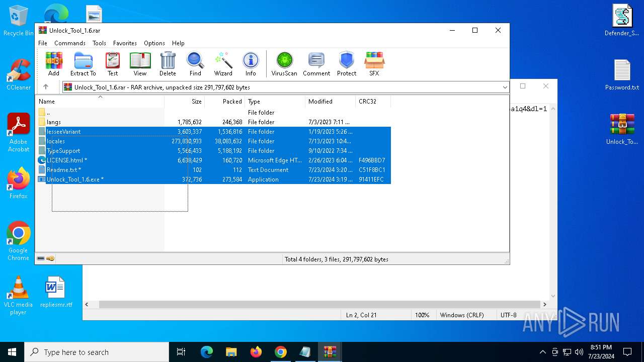This screenshot has width=644, height=362.
Task: Click the Extract To toolbar icon
Action: click(x=83, y=64)
